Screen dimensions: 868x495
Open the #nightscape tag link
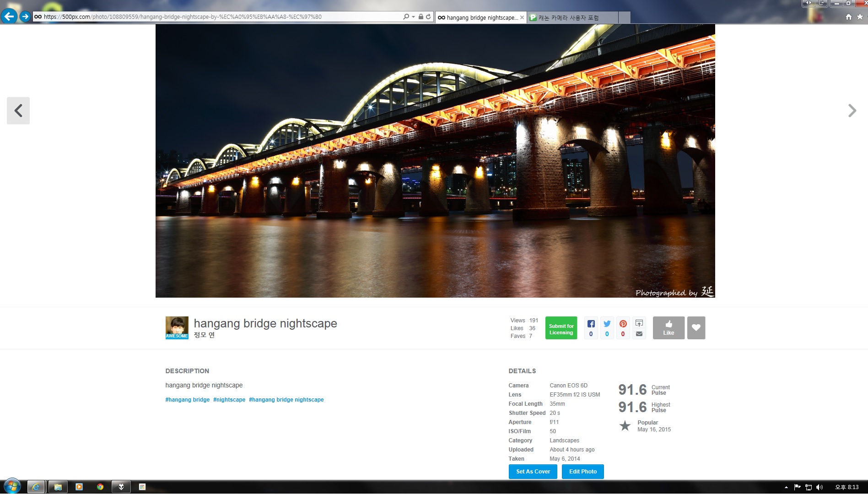tap(229, 400)
